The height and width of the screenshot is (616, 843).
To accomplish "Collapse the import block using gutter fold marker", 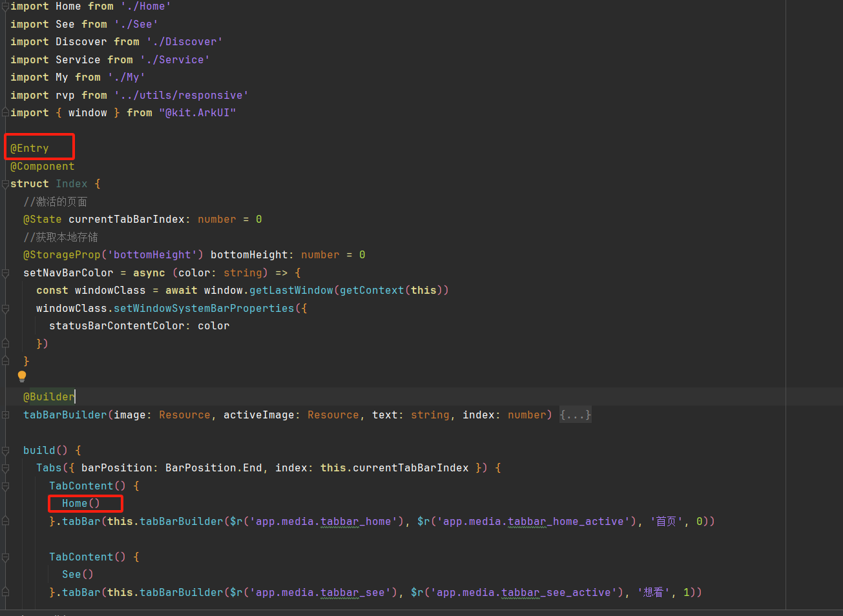I will (5, 6).
